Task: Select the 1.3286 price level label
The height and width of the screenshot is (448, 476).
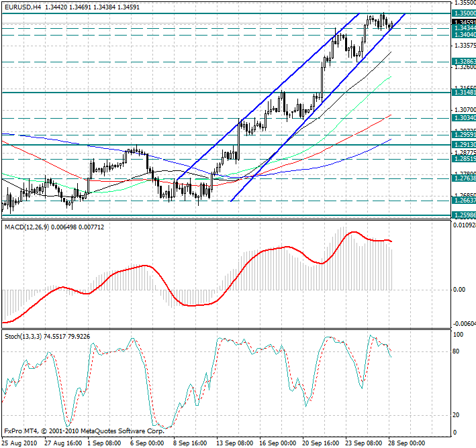Action: [464, 62]
